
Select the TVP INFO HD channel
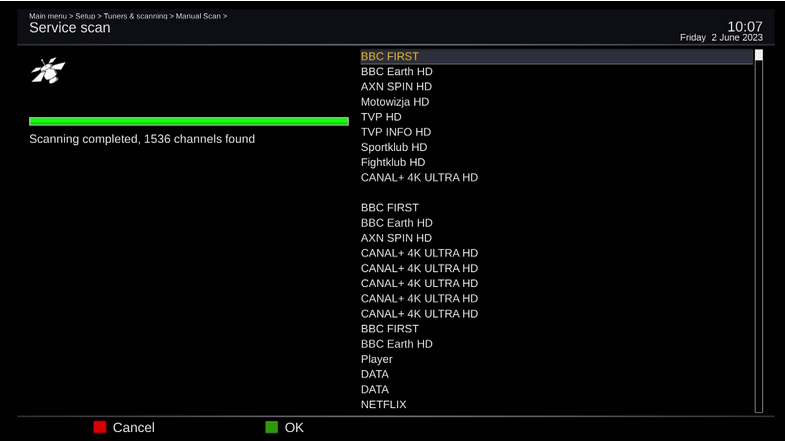(x=396, y=132)
